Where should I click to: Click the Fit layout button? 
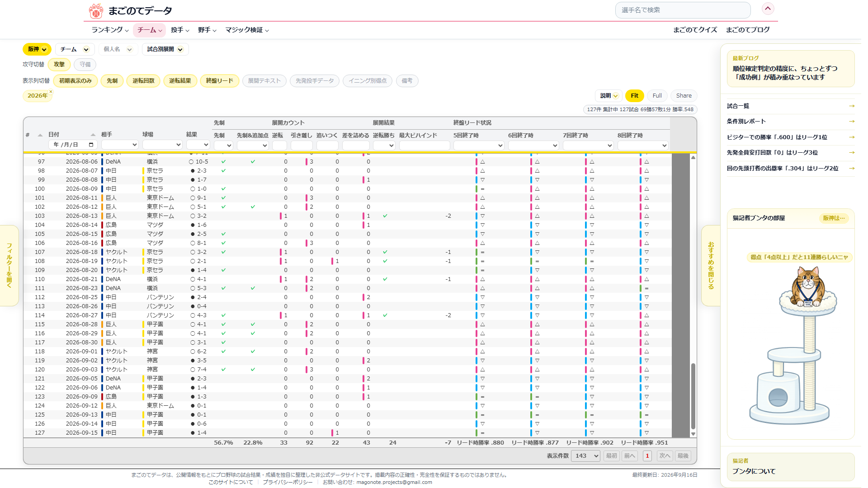pos(635,96)
